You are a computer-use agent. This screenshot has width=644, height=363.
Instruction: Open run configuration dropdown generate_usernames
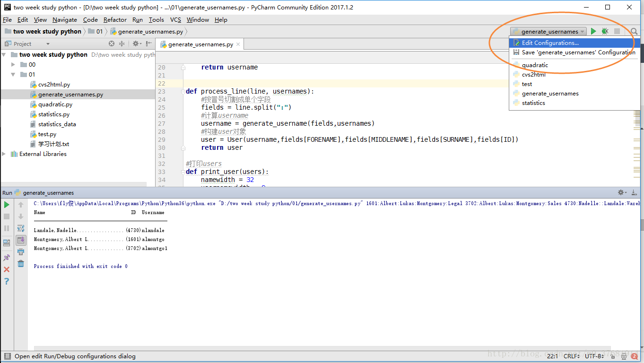tap(549, 32)
